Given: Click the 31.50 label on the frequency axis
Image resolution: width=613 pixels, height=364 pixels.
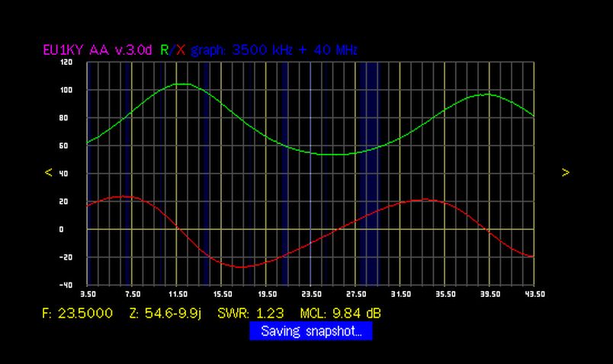Looking at the screenshot, I should (400, 293).
